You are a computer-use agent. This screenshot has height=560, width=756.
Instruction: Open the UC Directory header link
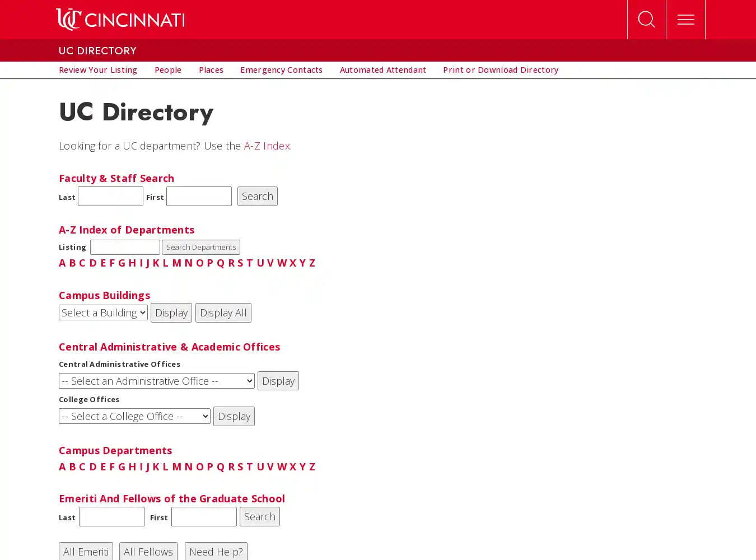point(97,50)
